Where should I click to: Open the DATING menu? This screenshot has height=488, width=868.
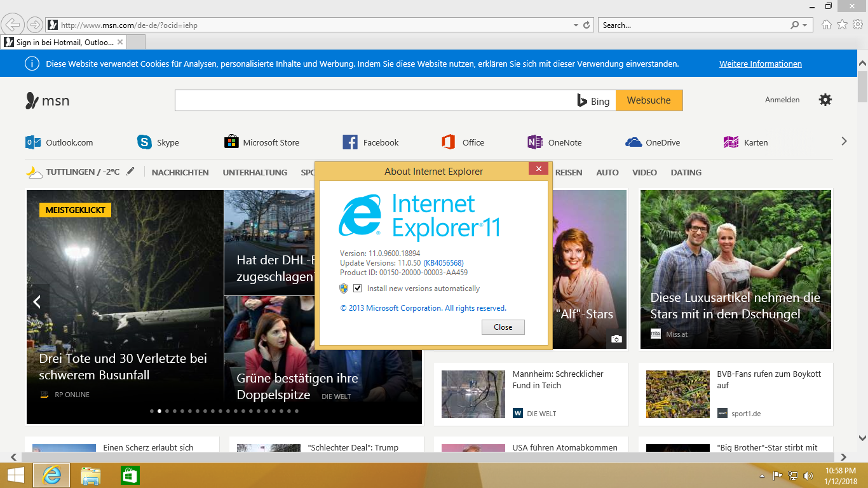click(686, 172)
